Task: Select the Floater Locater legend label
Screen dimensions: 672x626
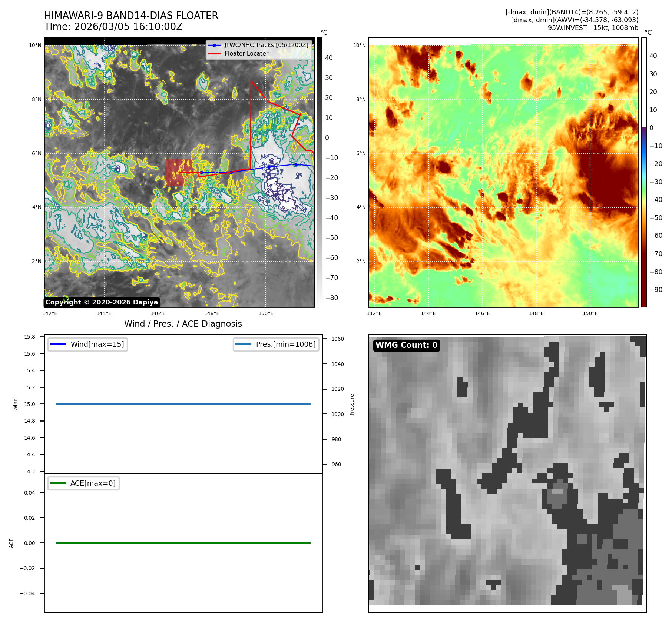Action: 246,54
